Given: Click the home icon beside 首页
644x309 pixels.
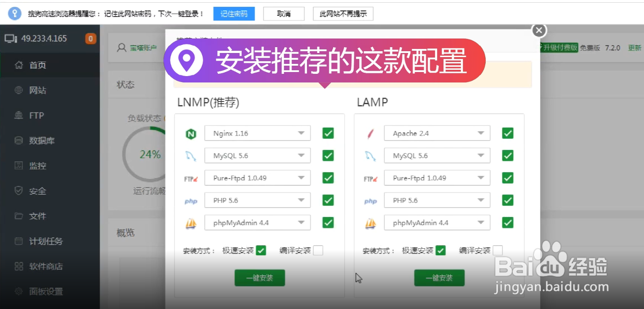Looking at the screenshot, I should click(19, 65).
